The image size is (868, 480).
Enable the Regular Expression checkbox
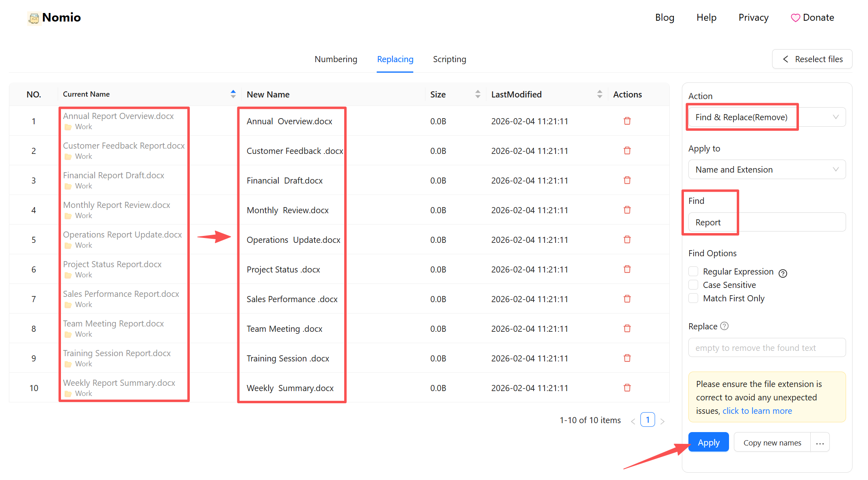pos(693,271)
